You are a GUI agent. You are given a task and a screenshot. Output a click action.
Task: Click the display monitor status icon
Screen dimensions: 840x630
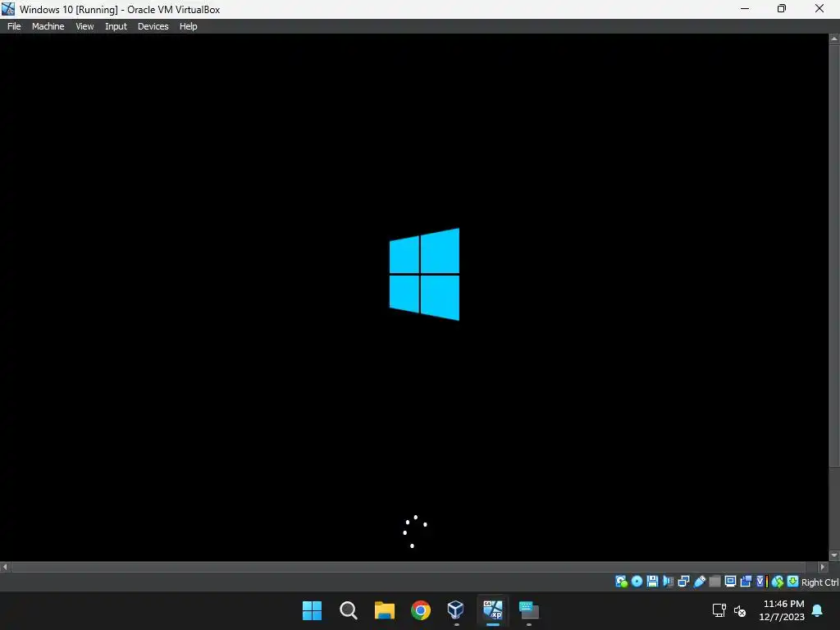pyautogui.click(x=730, y=582)
